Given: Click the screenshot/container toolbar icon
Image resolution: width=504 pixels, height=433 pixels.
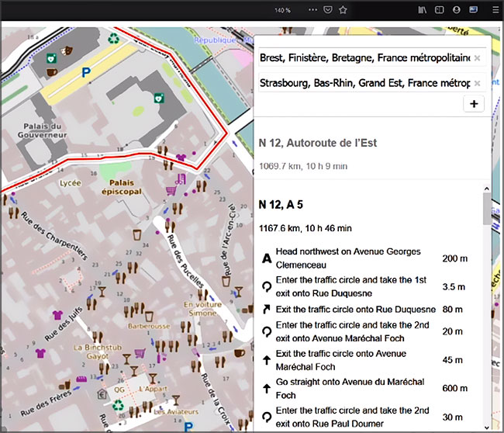Looking at the screenshot, I should point(473,9).
